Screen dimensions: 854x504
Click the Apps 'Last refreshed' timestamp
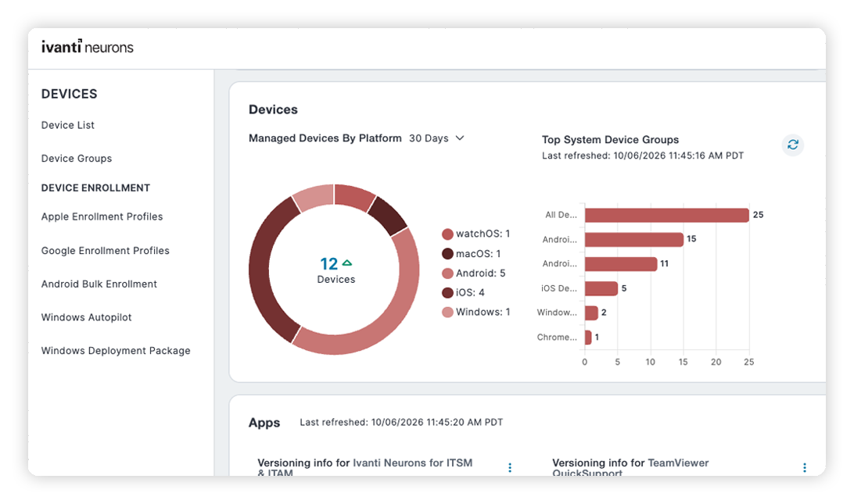401,423
